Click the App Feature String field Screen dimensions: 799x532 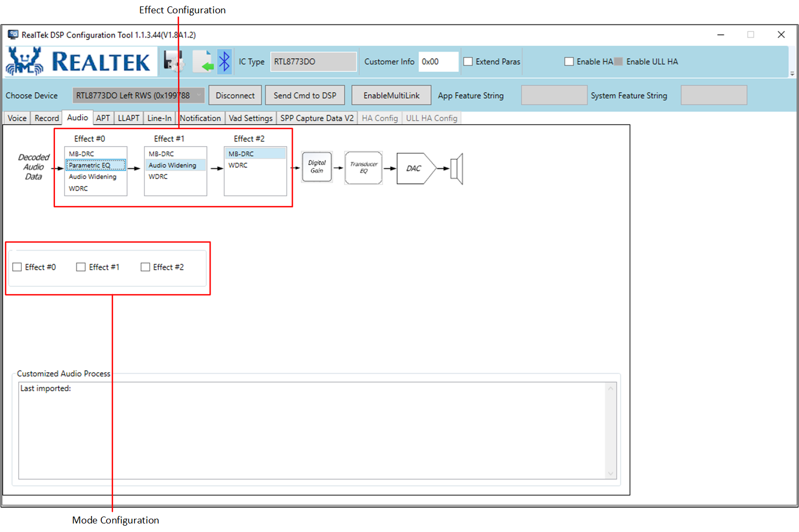[554, 95]
